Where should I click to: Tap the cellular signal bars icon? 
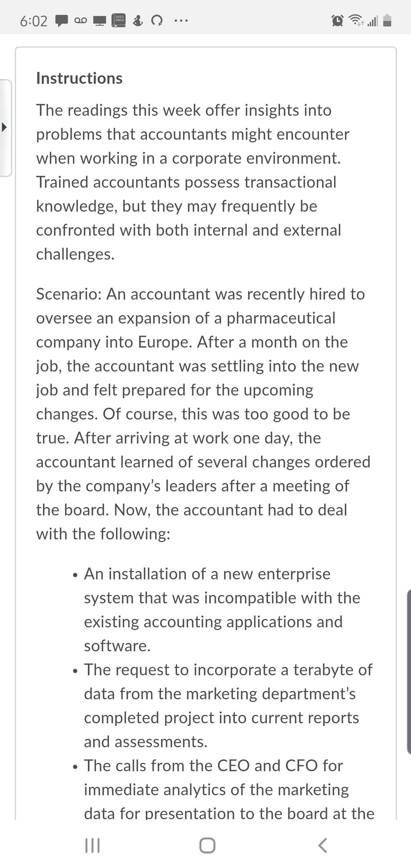[x=373, y=20]
